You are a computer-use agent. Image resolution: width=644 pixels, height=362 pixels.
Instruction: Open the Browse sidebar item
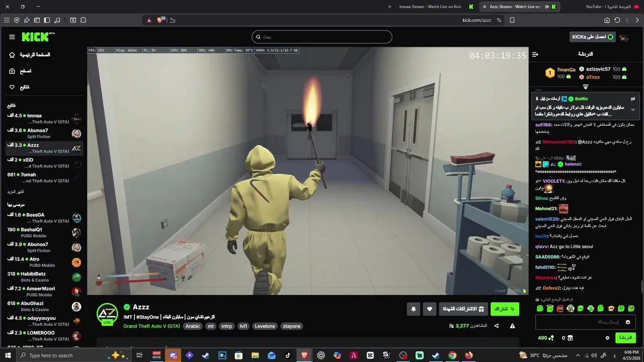pos(20,71)
